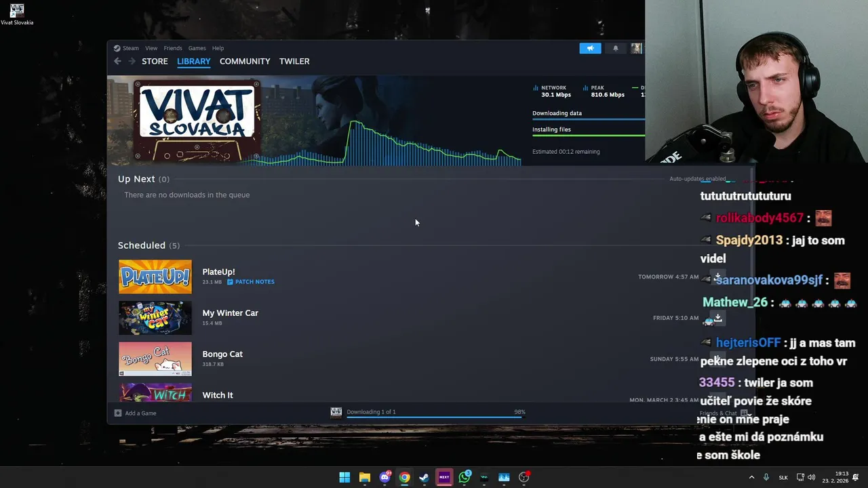Open the Friends menu
The width and height of the screenshot is (868, 488).
click(173, 48)
